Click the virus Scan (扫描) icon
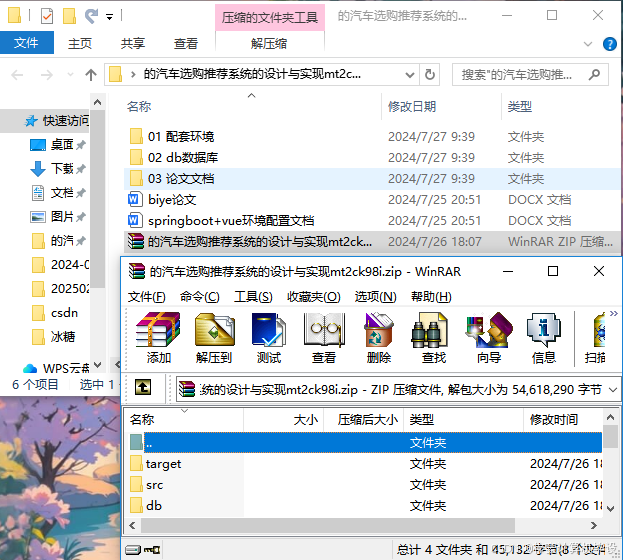Image resolution: width=623 pixels, height=560 pixels. coord(595,338)
